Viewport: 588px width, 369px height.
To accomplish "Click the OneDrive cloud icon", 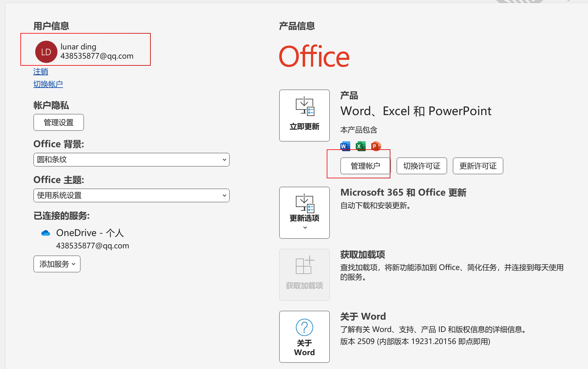I will click(46, 233).
